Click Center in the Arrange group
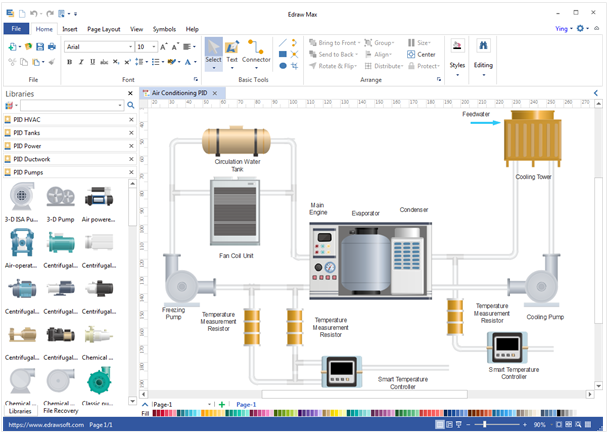609x433 pixels. coord(420,54)
